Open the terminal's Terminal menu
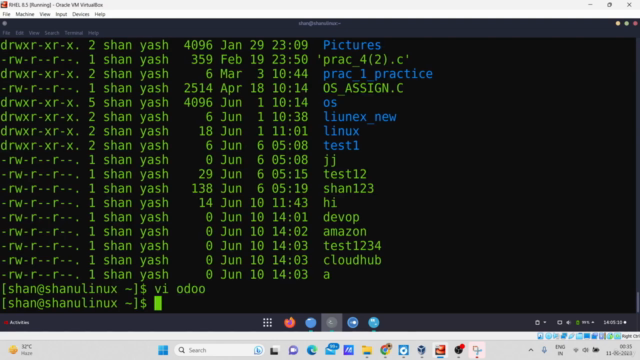The width and height of the screenshot is (640, 360). [x=74, y=33]
